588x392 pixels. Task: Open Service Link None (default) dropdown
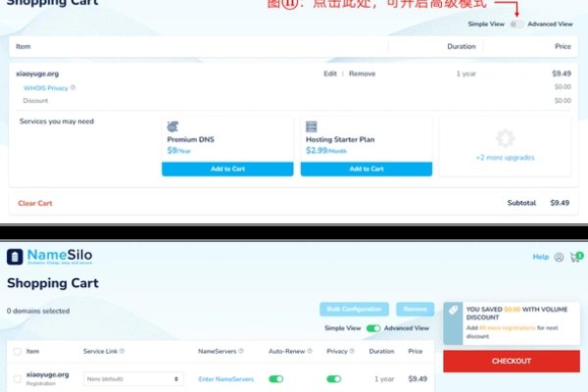coord(133,379)
